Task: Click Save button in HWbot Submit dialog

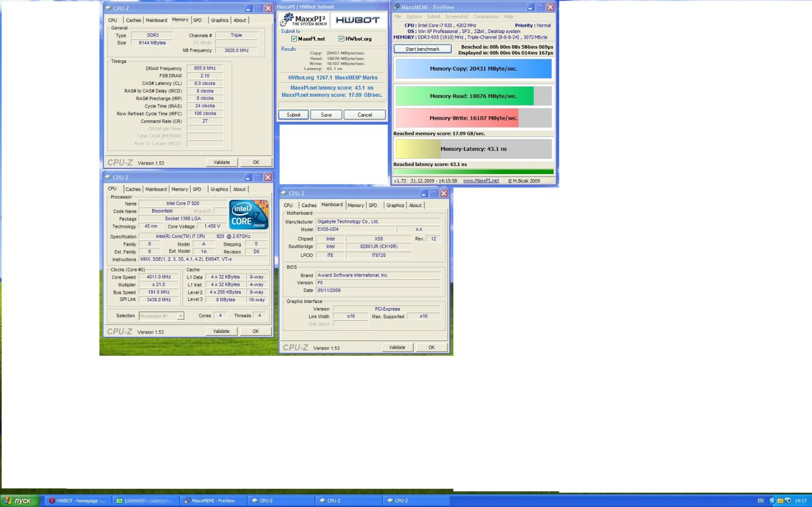Action: pos(326,115)
